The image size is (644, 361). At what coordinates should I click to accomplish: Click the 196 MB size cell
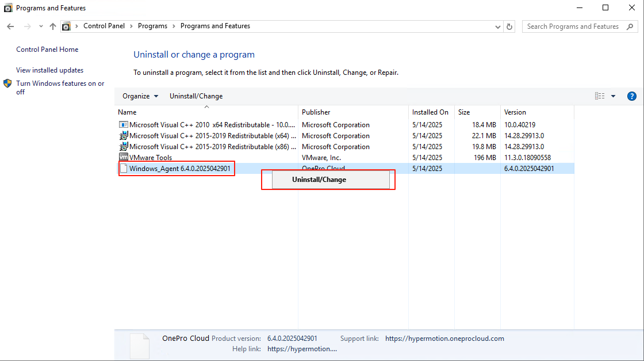pos(485,158)
